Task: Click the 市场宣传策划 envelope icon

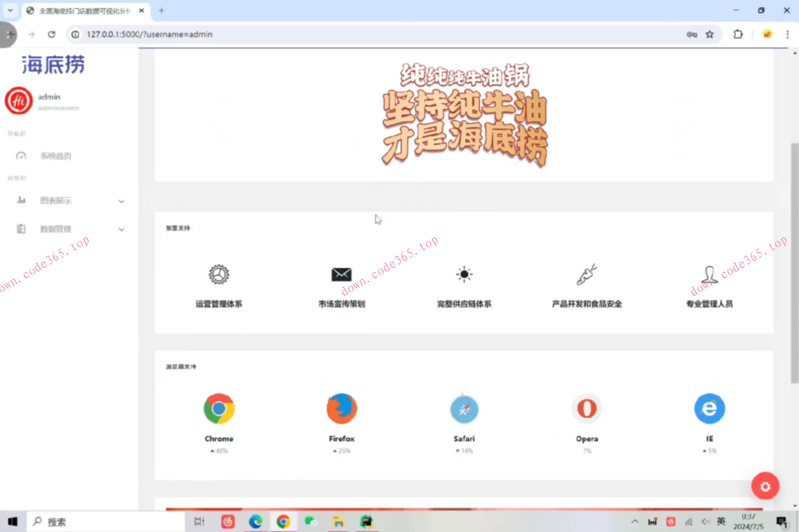Action: 341,274
